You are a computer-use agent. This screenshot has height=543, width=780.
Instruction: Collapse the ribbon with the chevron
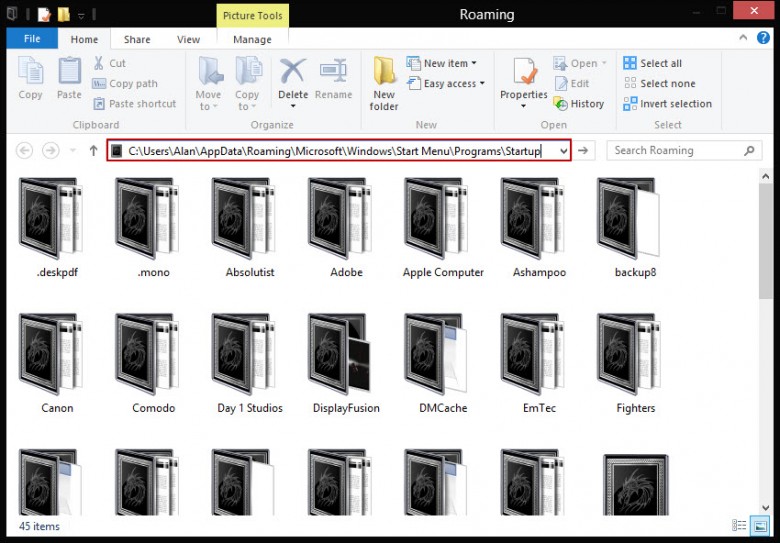point(743,37)
